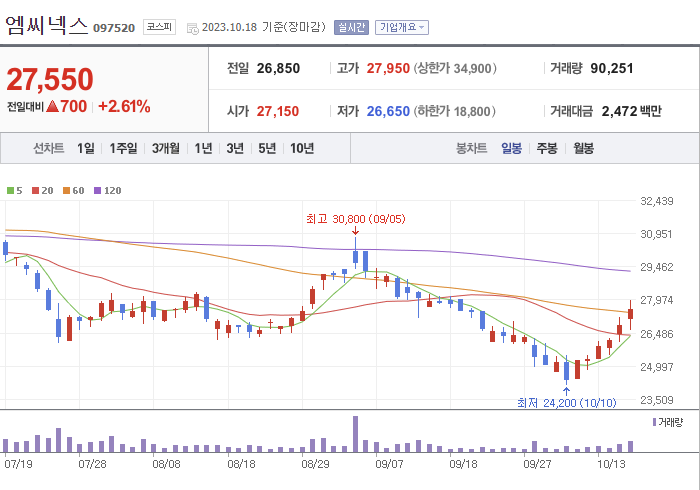Click the 최고 30,800 (09/05) marker
The image size is (700, 490).
[355, 219]
